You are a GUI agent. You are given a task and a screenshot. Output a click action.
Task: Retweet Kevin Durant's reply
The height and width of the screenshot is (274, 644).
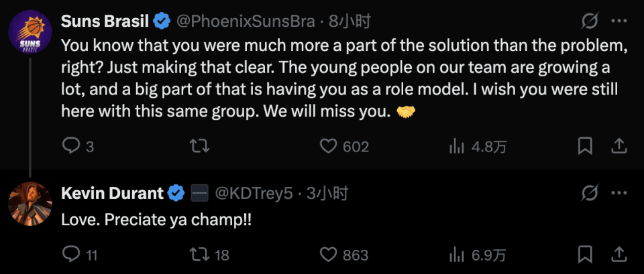tap(201, 254)
